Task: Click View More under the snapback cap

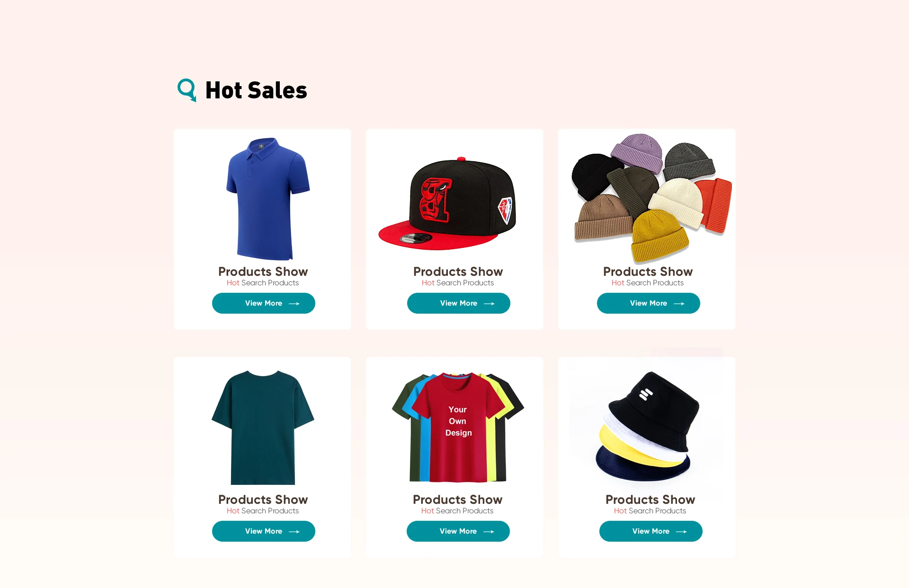Action: pos(459,303)
